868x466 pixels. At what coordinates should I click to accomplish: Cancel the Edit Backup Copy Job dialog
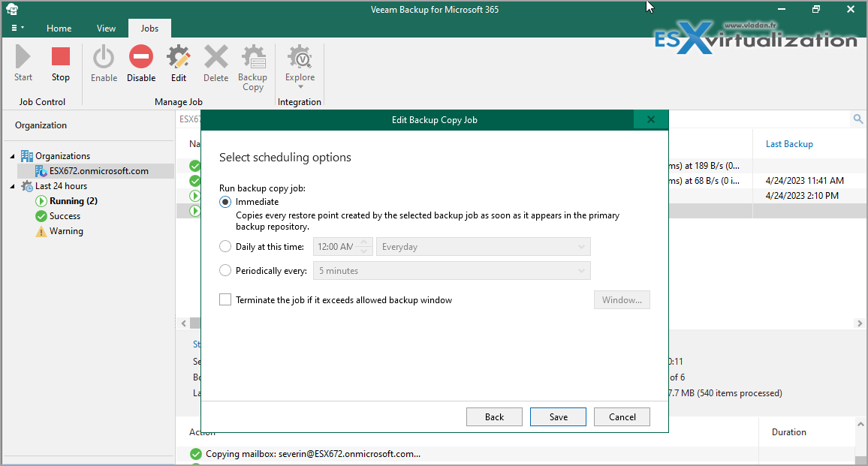622,416
